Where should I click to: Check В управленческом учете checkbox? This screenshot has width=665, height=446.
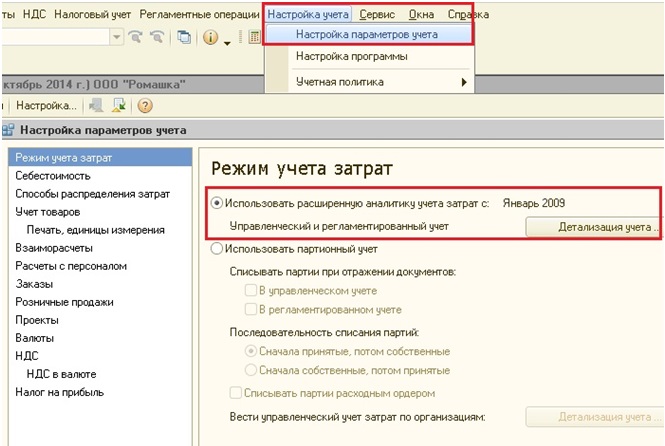(251, 290)
